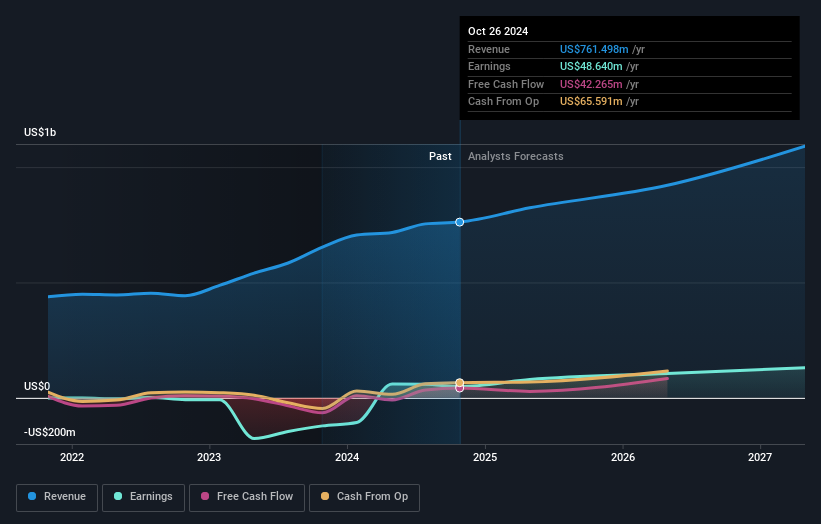Click the US$1b y-axis label

(40, 132)
